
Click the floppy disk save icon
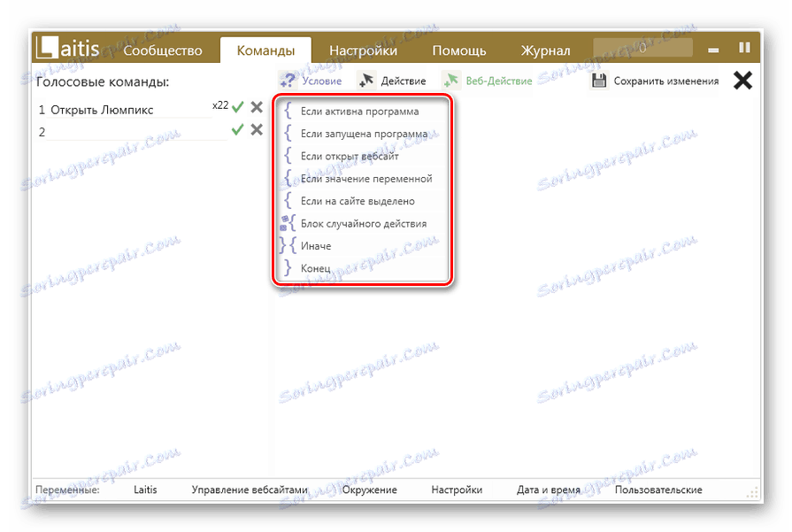click(599, 81)
